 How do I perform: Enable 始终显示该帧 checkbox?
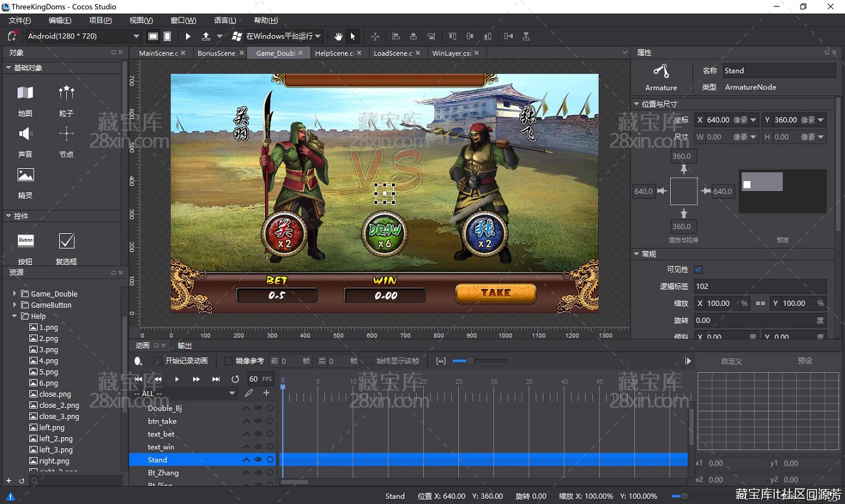click(x=369, y=361)
